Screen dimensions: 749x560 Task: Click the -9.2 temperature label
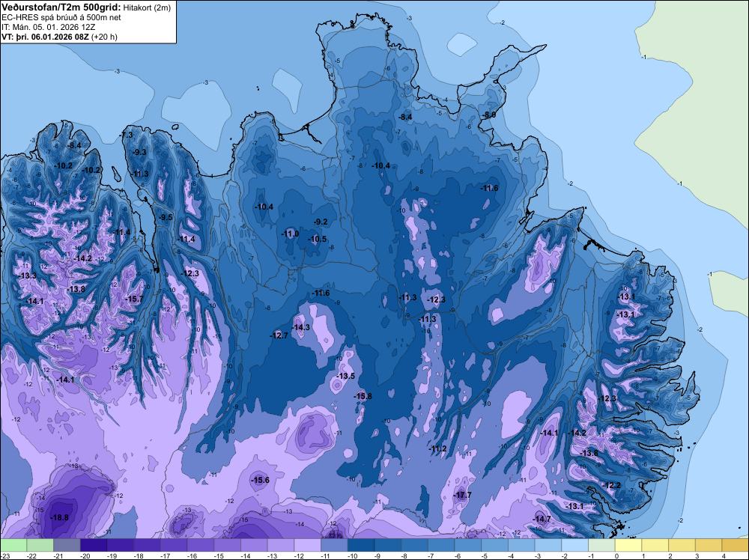point(321,222)
